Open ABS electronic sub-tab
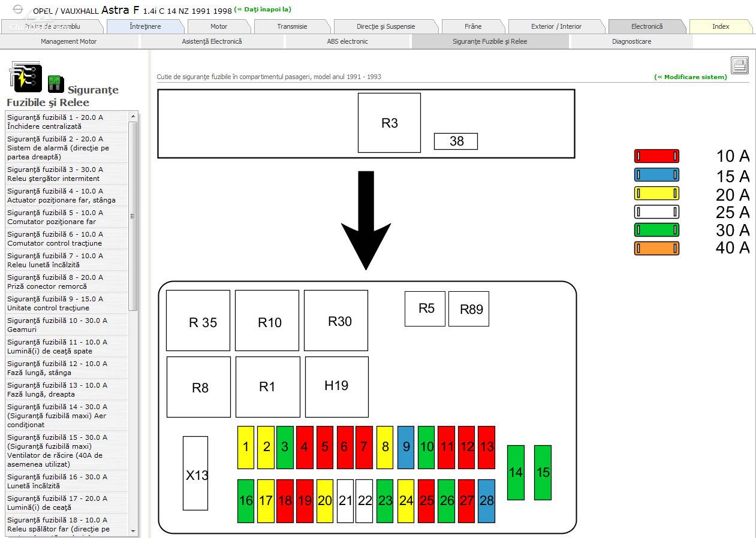Image resolution: width=756 pixels, height=538 pixels. click(348, 41)
